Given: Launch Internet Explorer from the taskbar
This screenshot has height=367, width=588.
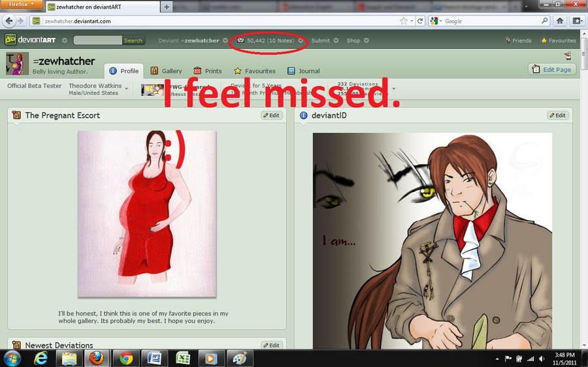Looking at the screenshot, I should (41, 359).
